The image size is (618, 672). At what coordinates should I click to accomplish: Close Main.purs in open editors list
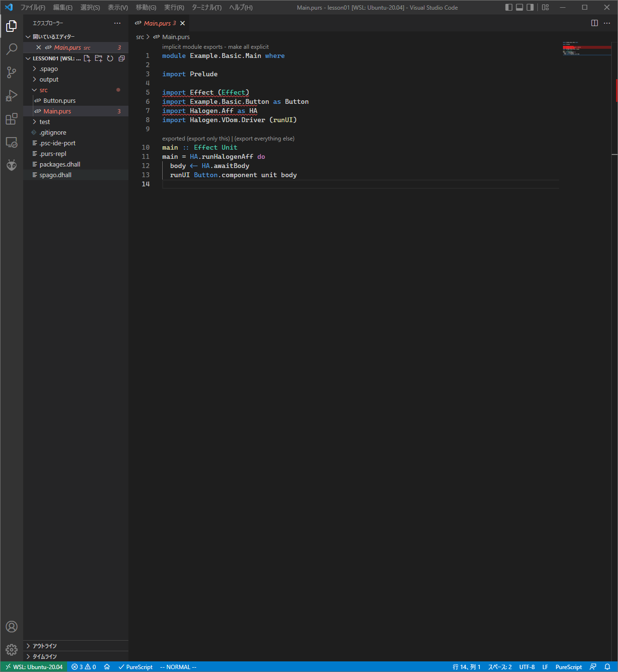click(x=39, y=47)
